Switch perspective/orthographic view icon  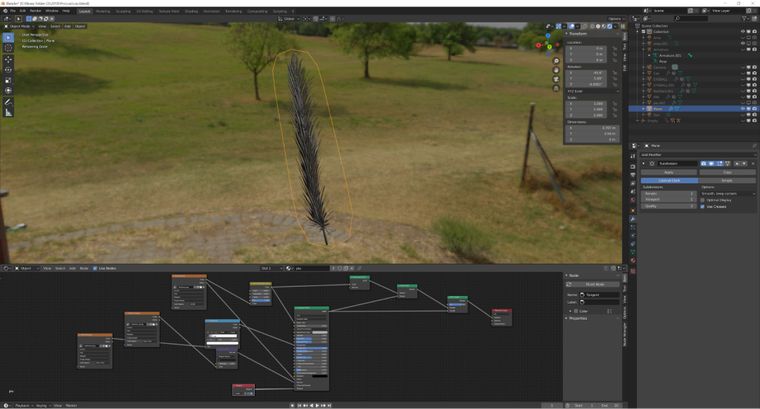(556, 88)
